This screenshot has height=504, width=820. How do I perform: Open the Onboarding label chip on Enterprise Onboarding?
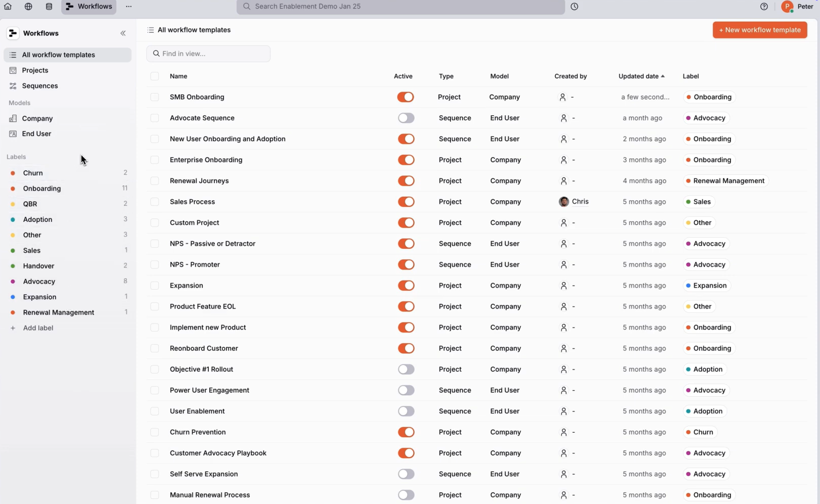[x=709, y=160]
